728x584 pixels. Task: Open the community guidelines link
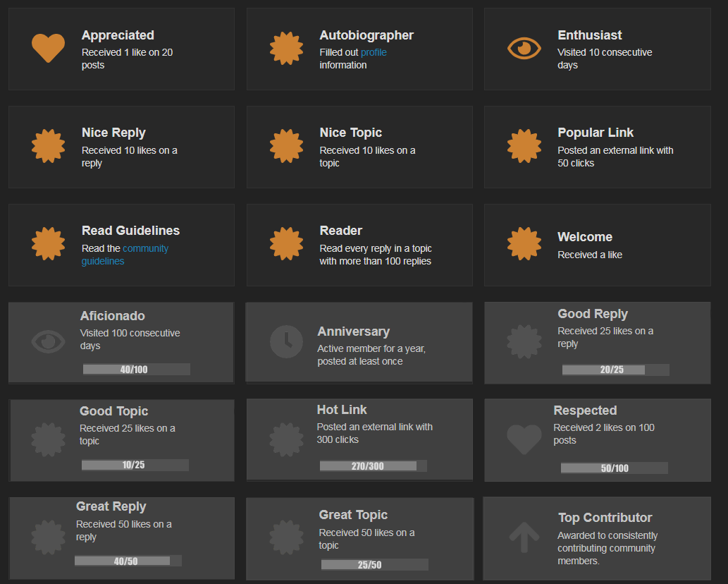pyautogui.click(x=125, y=255)
